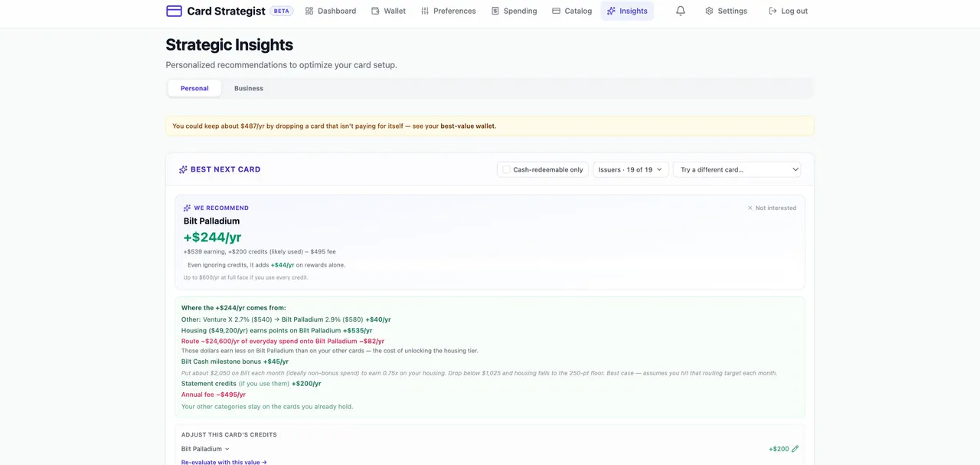This screenshot has height=465, width=980.
Task: Log out of the account
Action: coord(788,11)
